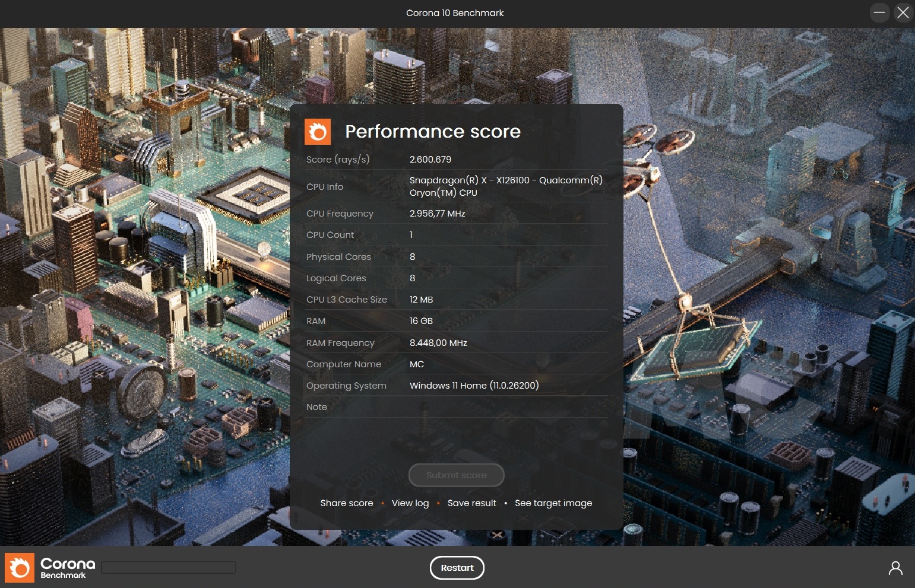Image resolution: width=915 pixels, height=588 pixels.
Task: Click the RAM value 16 GB
Action: point(421,321)
